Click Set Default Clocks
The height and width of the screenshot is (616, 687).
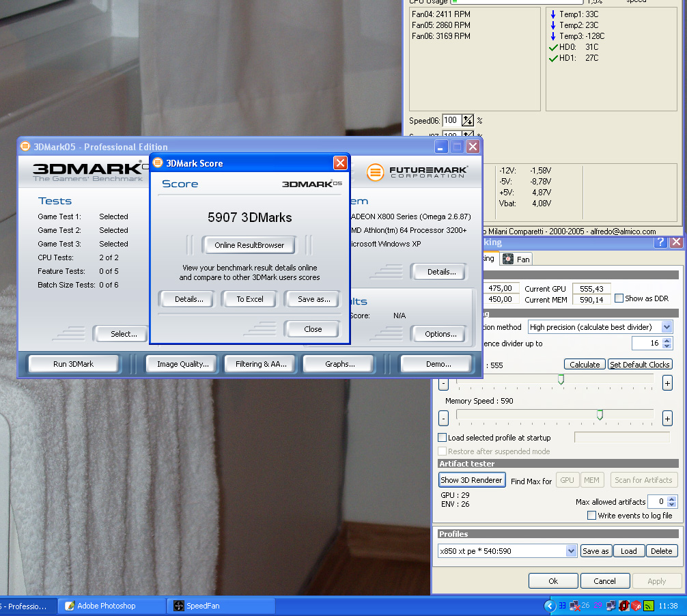tap(640, 365)
